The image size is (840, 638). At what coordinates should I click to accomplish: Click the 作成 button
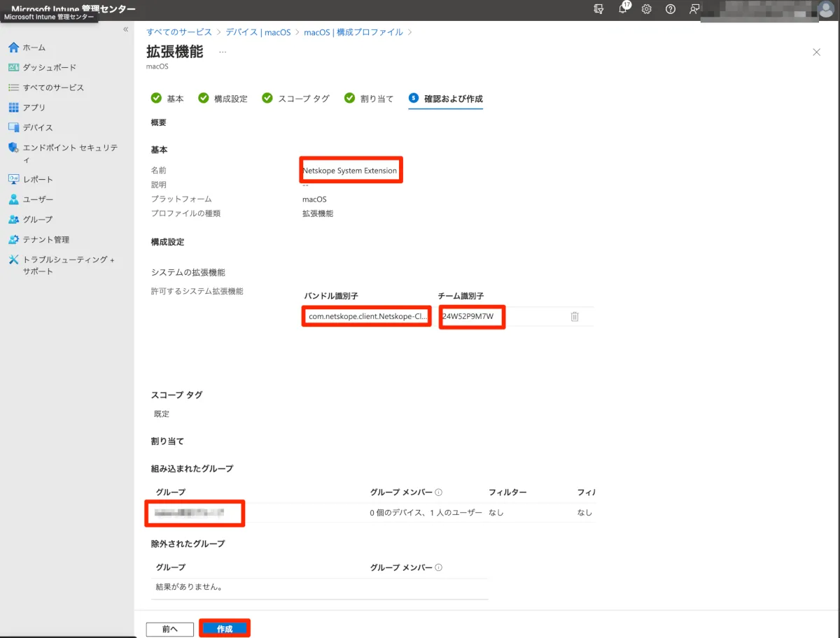click(225, 629)
